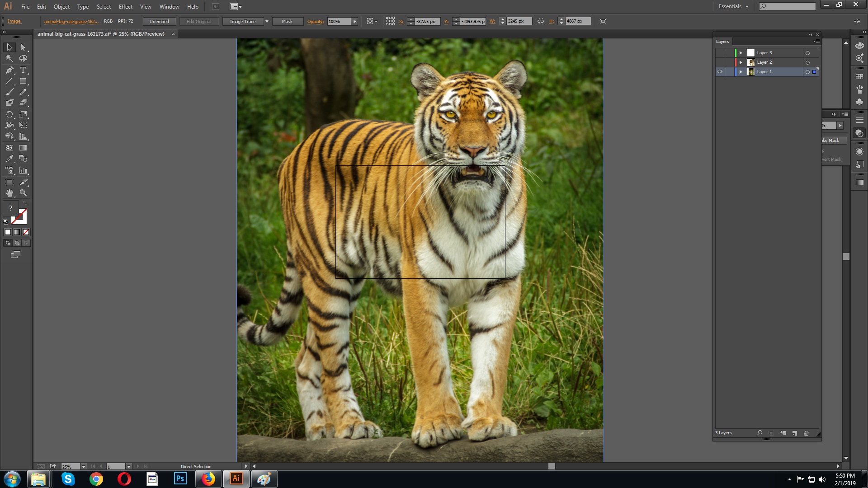
Task: Open Photoshop from the taskbar
Action: click(180, 479)
